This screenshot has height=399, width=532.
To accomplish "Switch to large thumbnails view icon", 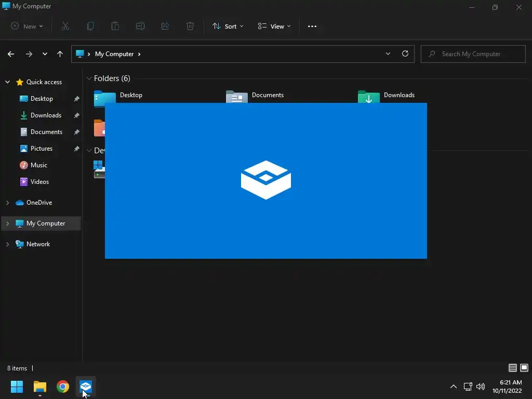I will (524, 368).
